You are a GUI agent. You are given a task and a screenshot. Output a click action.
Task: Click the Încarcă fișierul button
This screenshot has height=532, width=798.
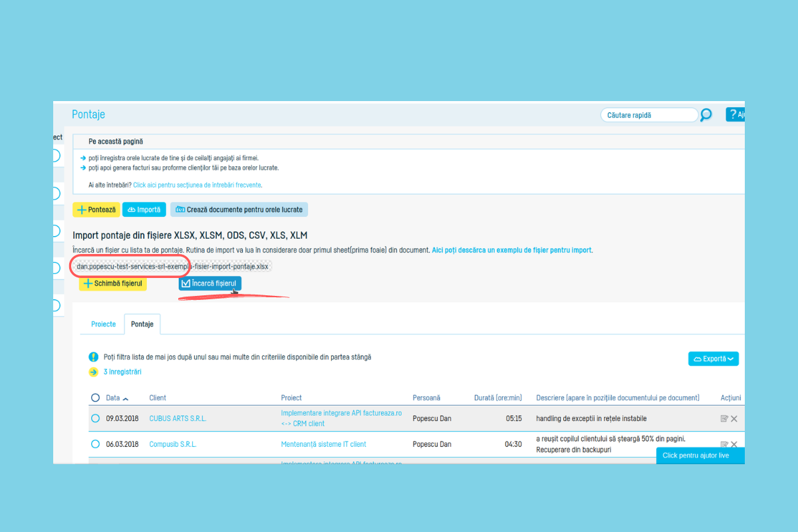click(x=209, y=283)
